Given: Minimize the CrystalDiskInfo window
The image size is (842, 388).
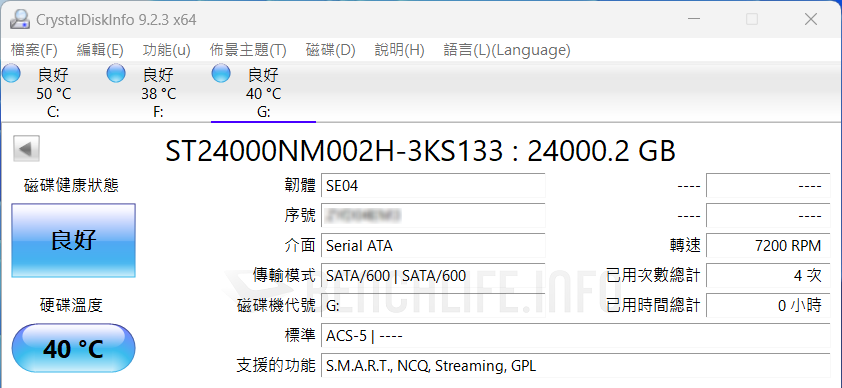Looking at the screenshot, I should point(694,19).
